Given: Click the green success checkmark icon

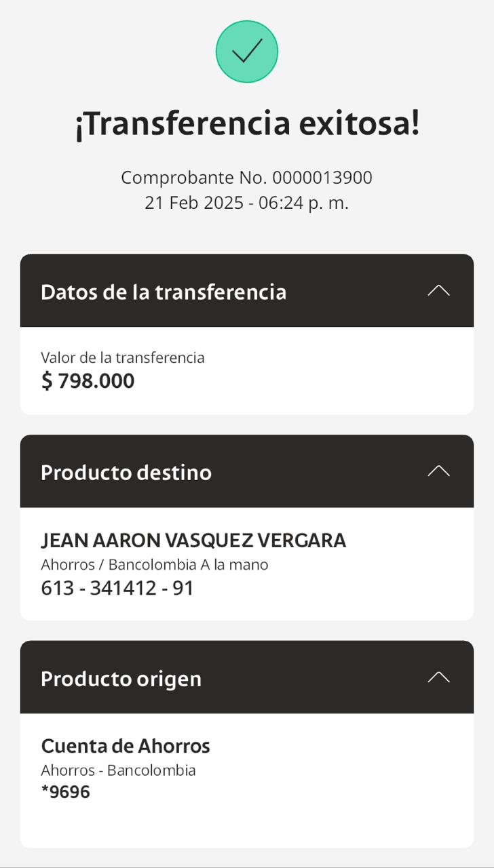Looking at the screenshot, I should click(x=247, y=52).
